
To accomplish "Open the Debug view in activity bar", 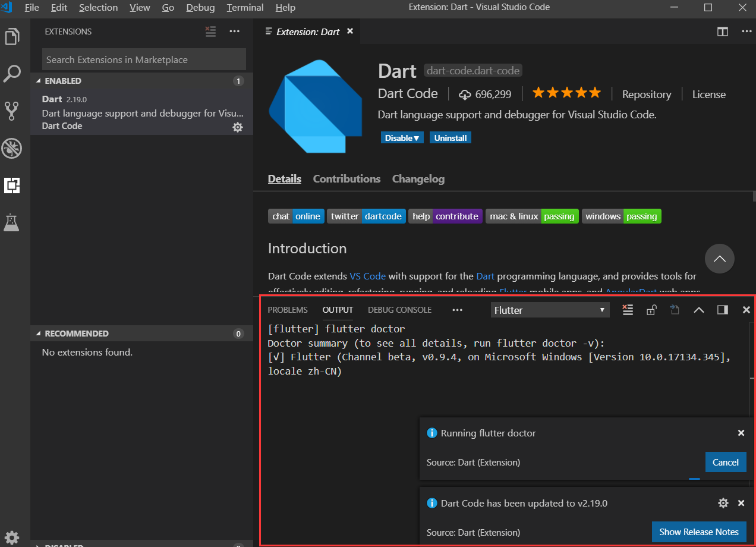I will [12, 148].
